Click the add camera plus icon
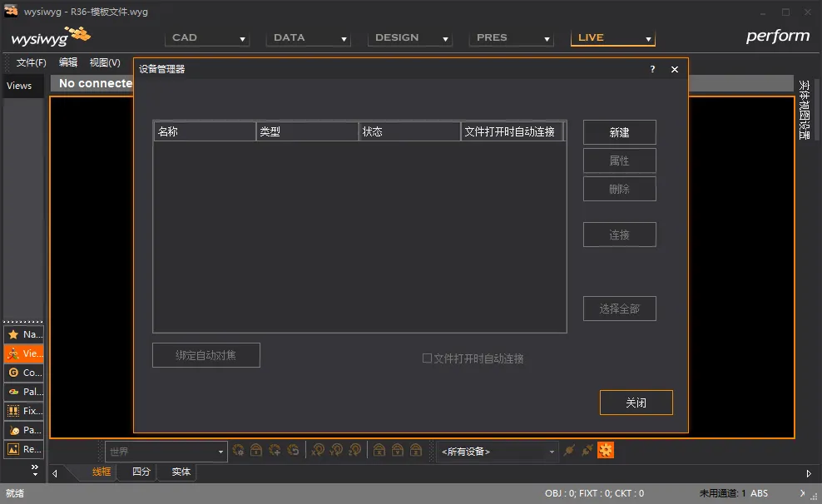 coord(275,450)
